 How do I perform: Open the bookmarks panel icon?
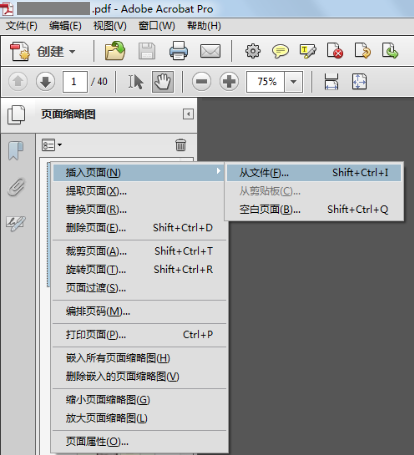point(16,150)
